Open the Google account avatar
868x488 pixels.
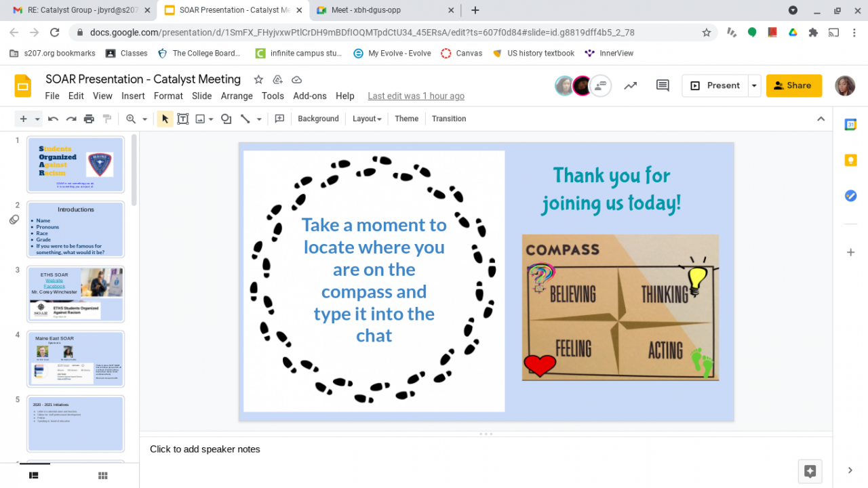[x=845, y=85]
